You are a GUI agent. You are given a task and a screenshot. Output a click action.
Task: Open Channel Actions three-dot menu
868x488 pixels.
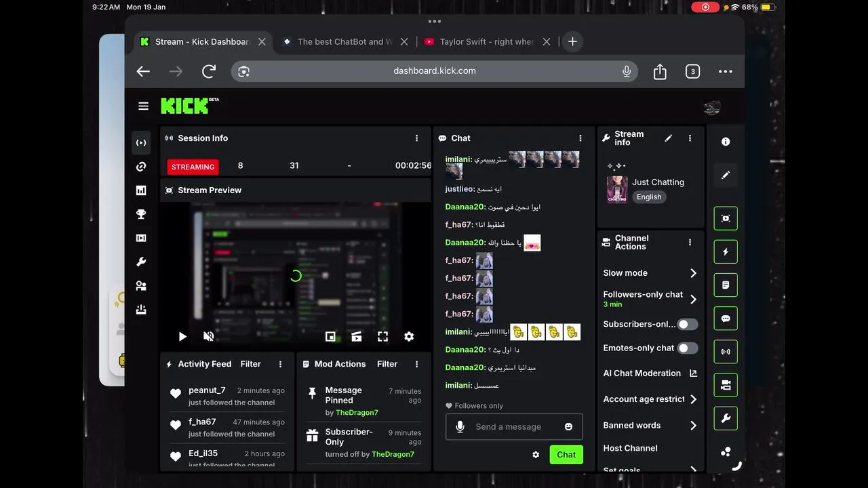pos(690,243)
